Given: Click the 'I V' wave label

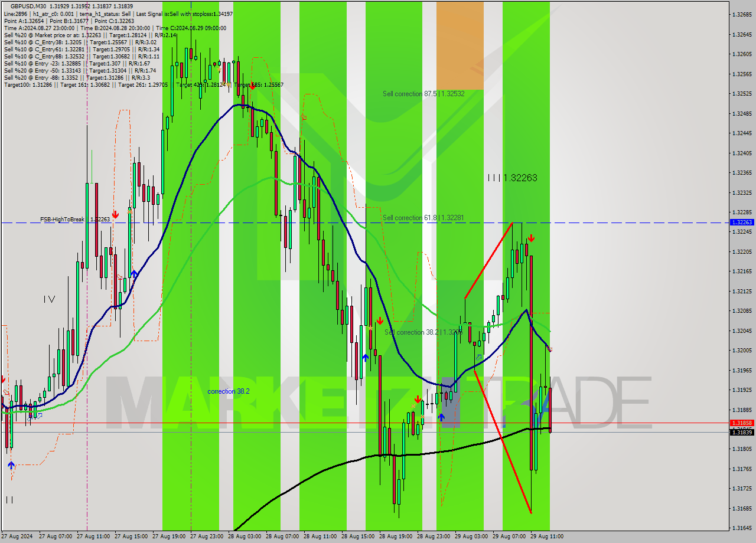Looking at the screenshot, I should 50,300.
